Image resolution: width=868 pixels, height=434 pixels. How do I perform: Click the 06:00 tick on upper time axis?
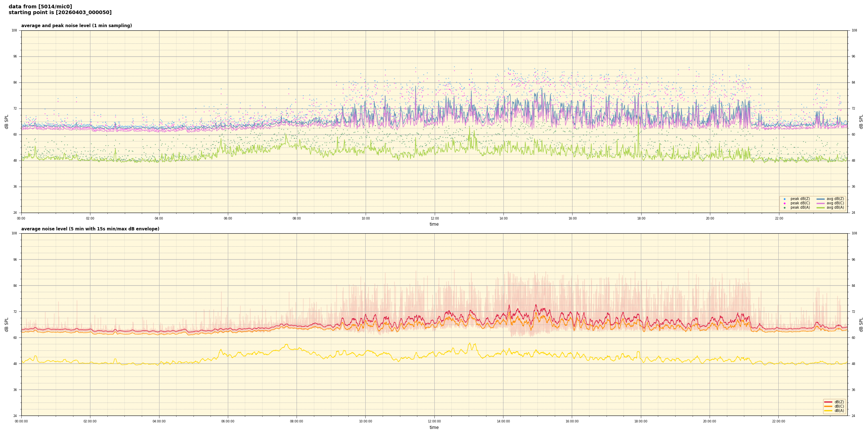[x=228, y=218]
